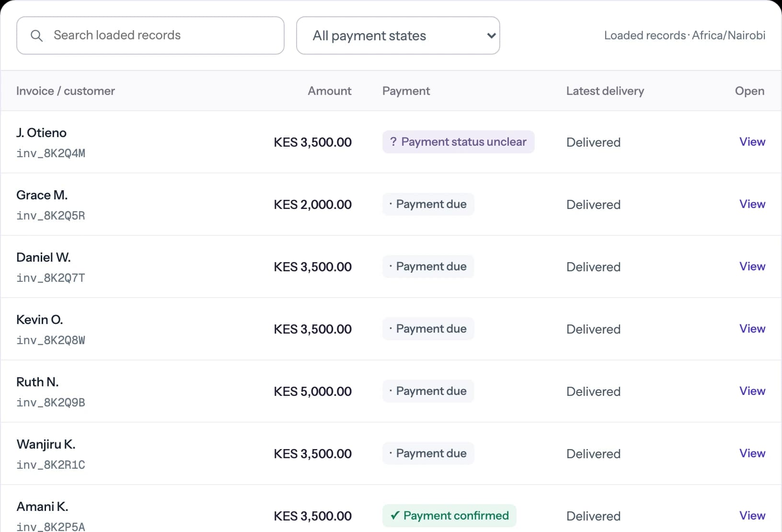Click Delivered status in J. Otieno row
The width and height of the screenshot is (782, 532).
tap(593, 142)
